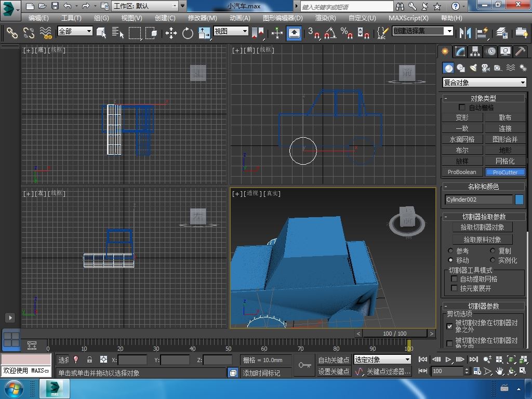Open the 渲染(R) menu

pos(325,18)
